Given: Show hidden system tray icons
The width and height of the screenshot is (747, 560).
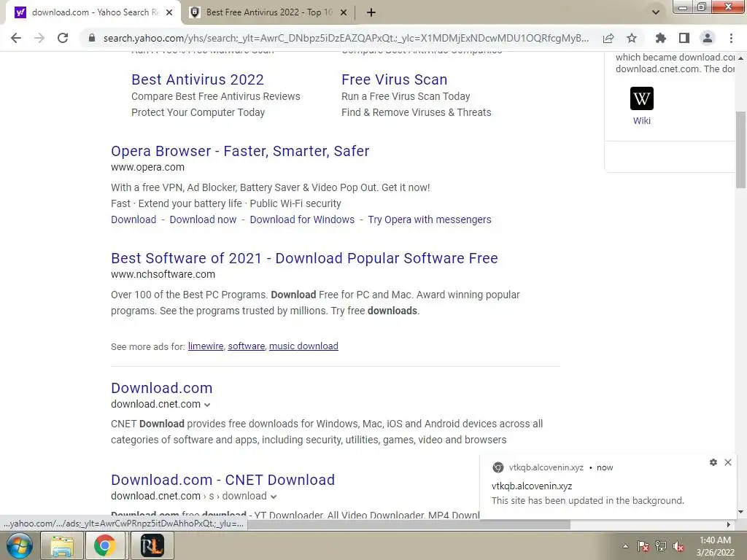Looking at the screenshot, I should click(x=625, y=546).
